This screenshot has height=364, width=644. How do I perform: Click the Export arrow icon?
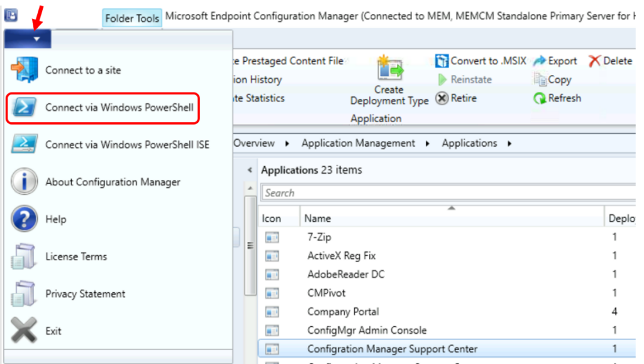(539, 61)
